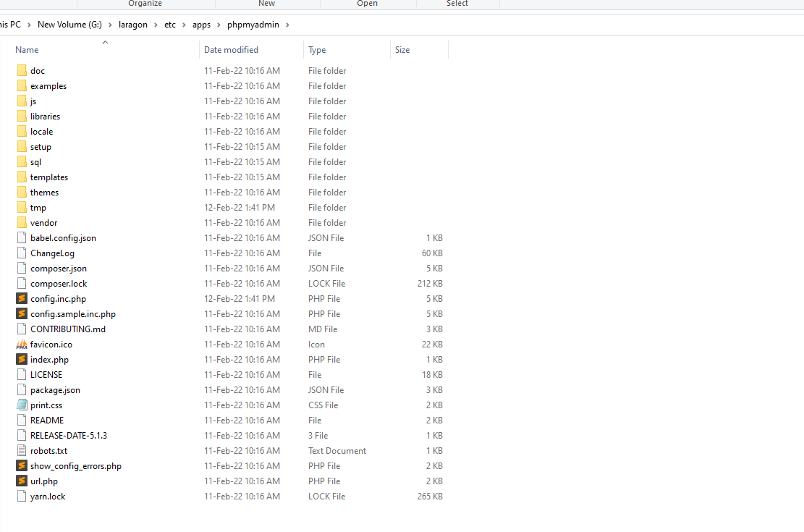Select the LICENSE file icon

coord(22,374)
